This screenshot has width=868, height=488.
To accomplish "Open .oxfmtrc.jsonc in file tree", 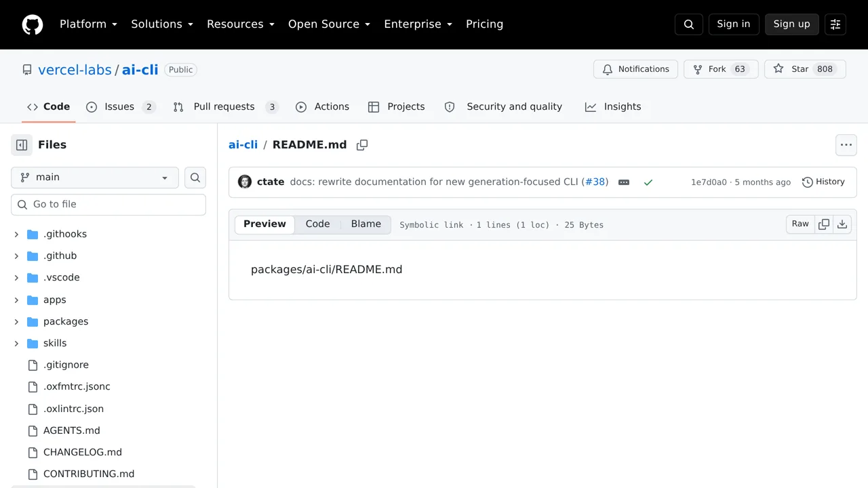I will tap(77, 387).
